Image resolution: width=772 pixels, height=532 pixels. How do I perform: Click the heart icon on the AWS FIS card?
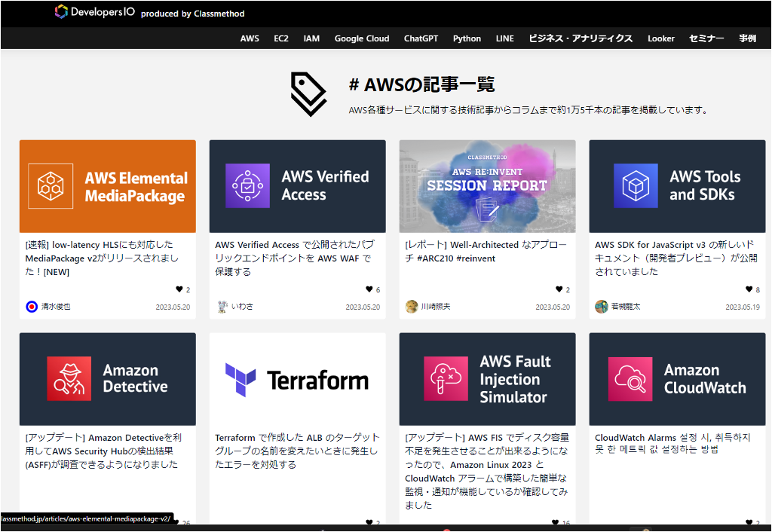[x=556, y=522]
